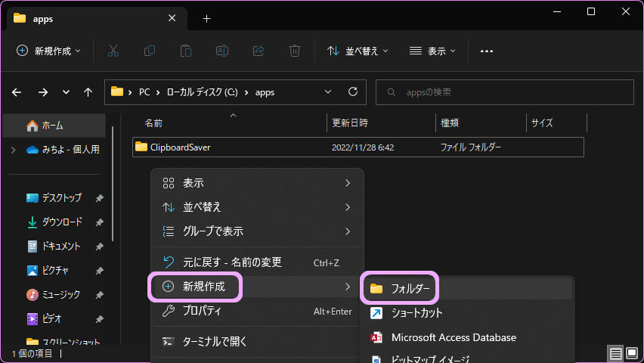Screen dimensions: 644x363
Task: Click the pin icon beside ダウンロード
Action: point(99,222)
